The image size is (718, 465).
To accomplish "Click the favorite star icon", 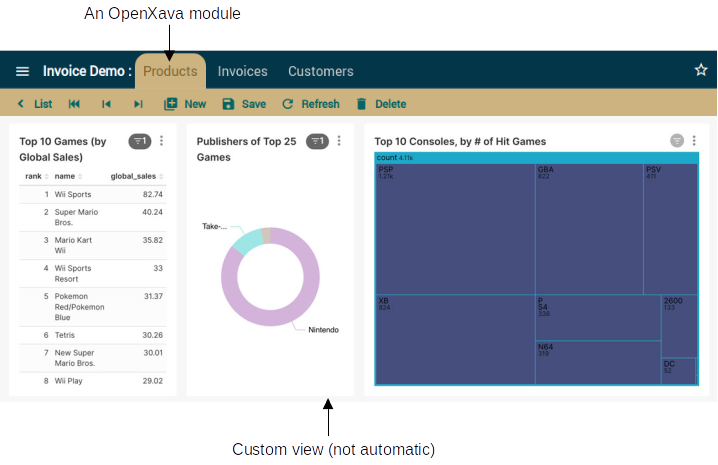I will [701, 70].
